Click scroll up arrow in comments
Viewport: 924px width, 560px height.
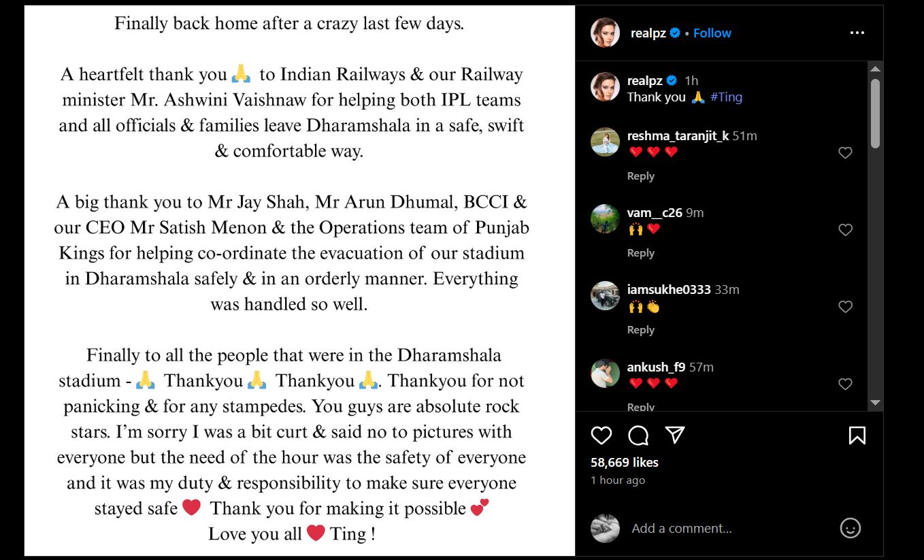tap(876, 69)
